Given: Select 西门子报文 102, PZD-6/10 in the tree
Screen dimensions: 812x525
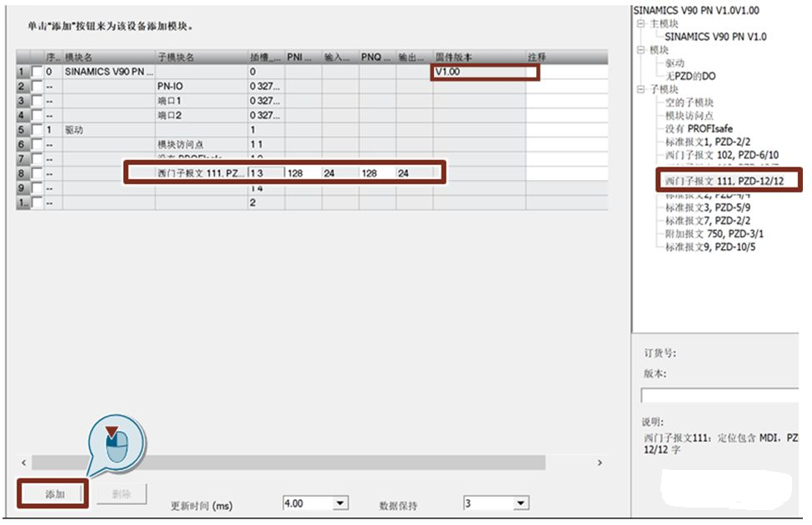Looking at the screenshot, I should point(722,155).
